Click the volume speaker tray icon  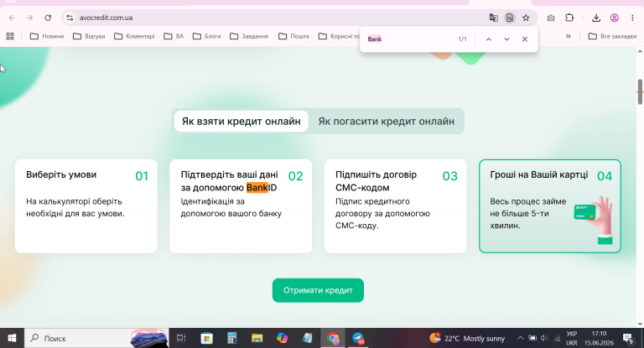pyautogui.click(x=544, y=338)
